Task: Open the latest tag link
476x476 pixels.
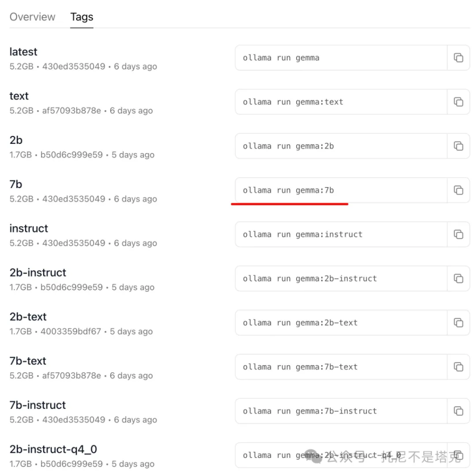Action: click(23, 52)
